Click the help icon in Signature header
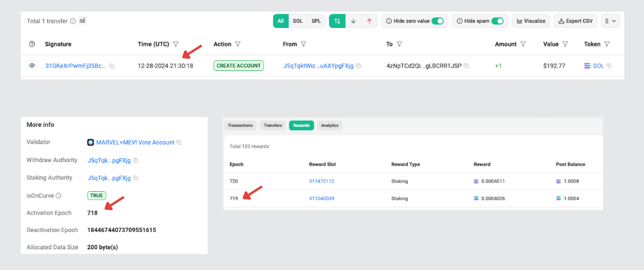The height and width of the screenshot is (270, 644). (32, 44)
